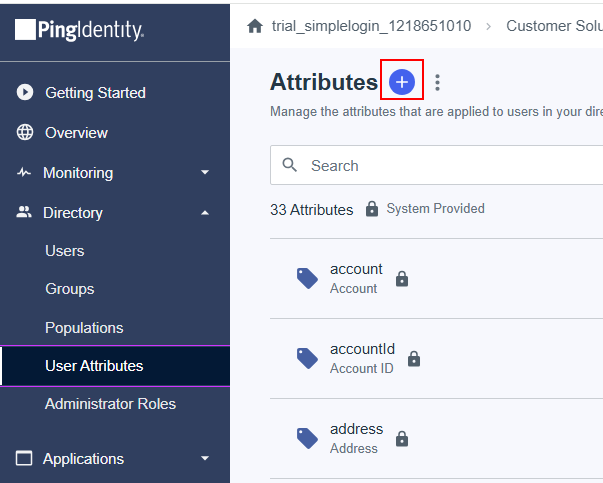This screenshot has width=603, height=483.
Task: Click the tag icon for accountId attribute
Action: [x=308, y=358]
